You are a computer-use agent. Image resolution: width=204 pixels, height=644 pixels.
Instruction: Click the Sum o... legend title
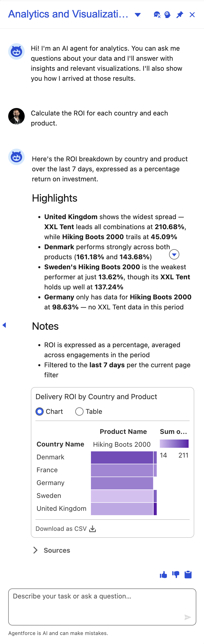tap(173, 432)
